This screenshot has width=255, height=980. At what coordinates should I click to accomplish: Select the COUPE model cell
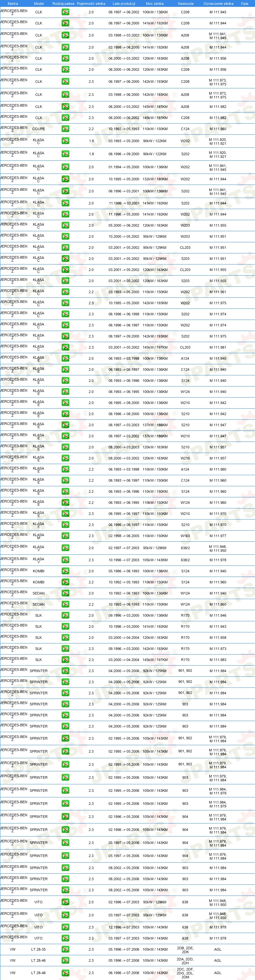pyautogui.click(x=38, y=128)
